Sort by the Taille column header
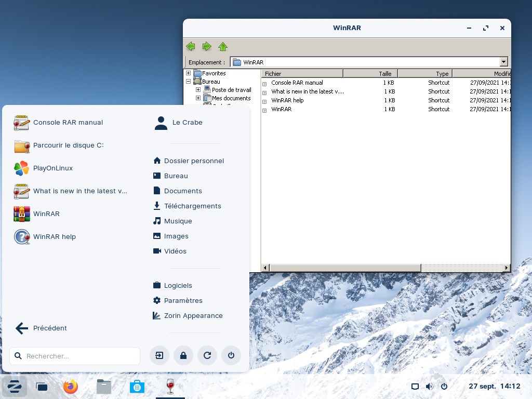Viewport: 532px width, 399px height. [x=370, y=74]
